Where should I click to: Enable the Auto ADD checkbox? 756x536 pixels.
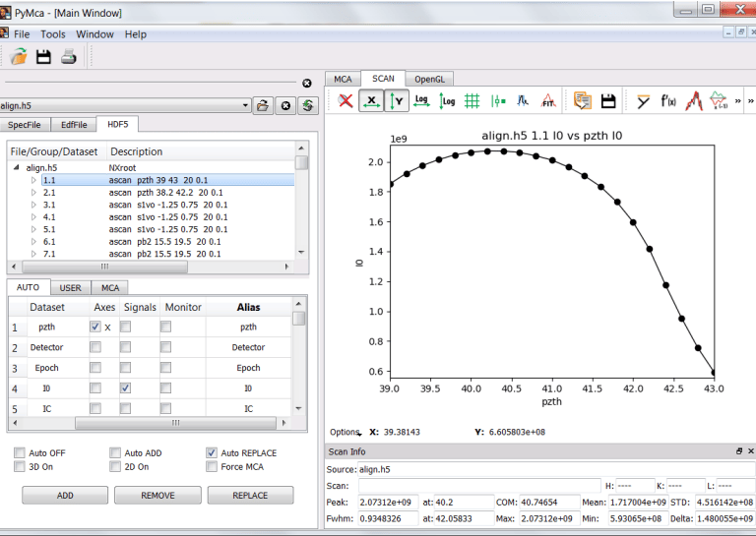coord(115,452)
